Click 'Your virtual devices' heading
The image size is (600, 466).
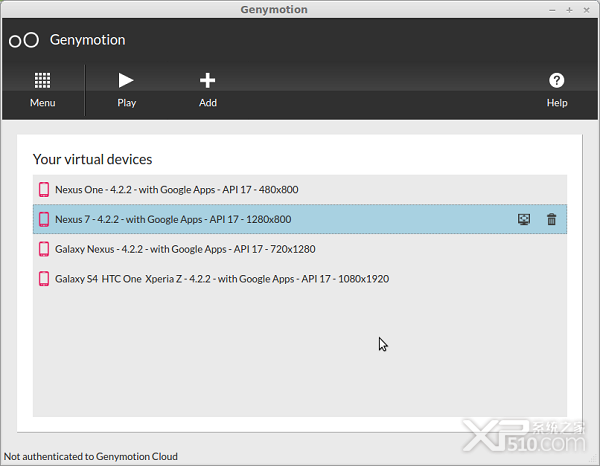pyautogui.click(x=92, y=159)
